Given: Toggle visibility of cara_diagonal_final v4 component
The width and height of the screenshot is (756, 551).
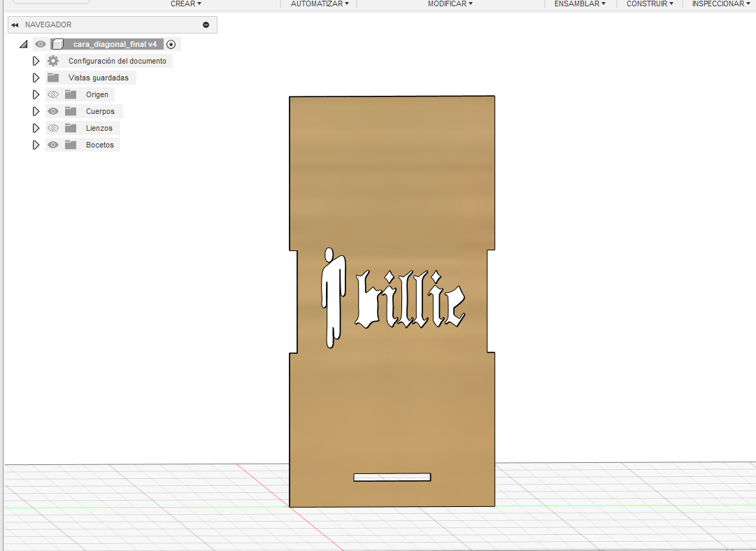Looking at the screenshot, I should click(x=41, y=44).
